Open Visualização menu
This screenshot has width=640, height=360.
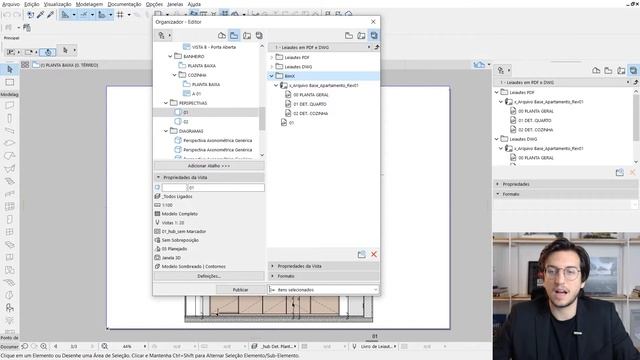57,4
